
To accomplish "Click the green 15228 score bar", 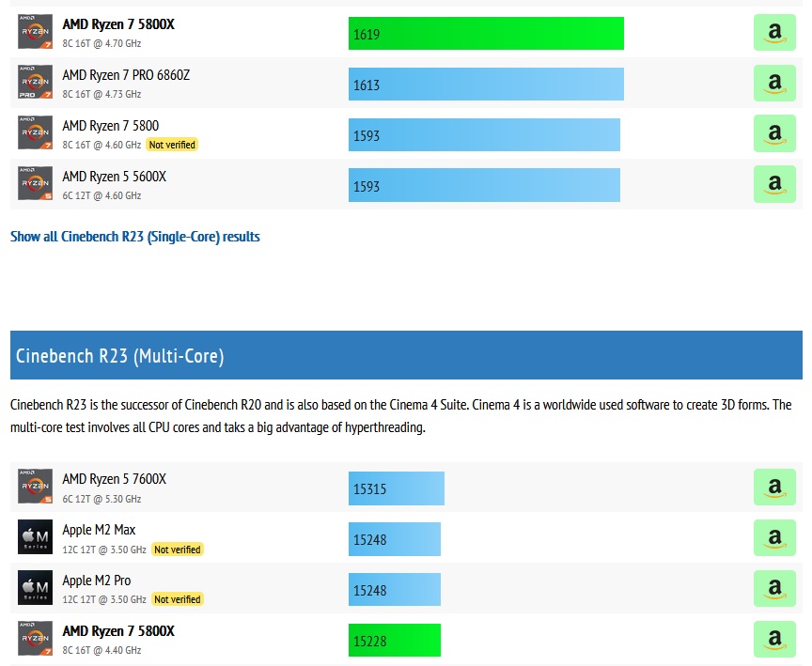I will tap(395, 640).
